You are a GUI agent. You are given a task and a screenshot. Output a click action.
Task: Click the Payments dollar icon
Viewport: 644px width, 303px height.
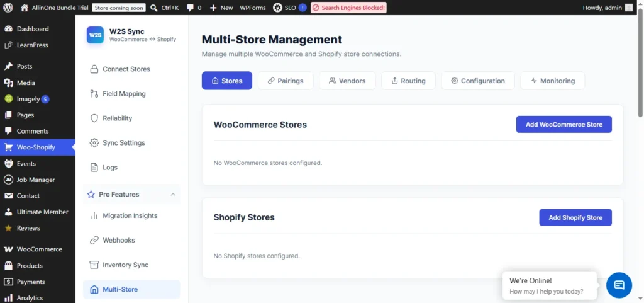8,282
